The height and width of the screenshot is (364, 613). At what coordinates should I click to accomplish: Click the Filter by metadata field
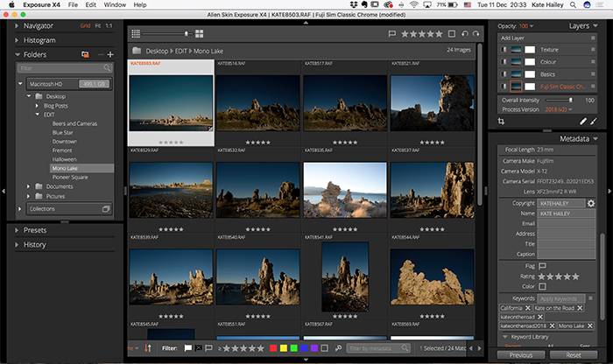378,348
